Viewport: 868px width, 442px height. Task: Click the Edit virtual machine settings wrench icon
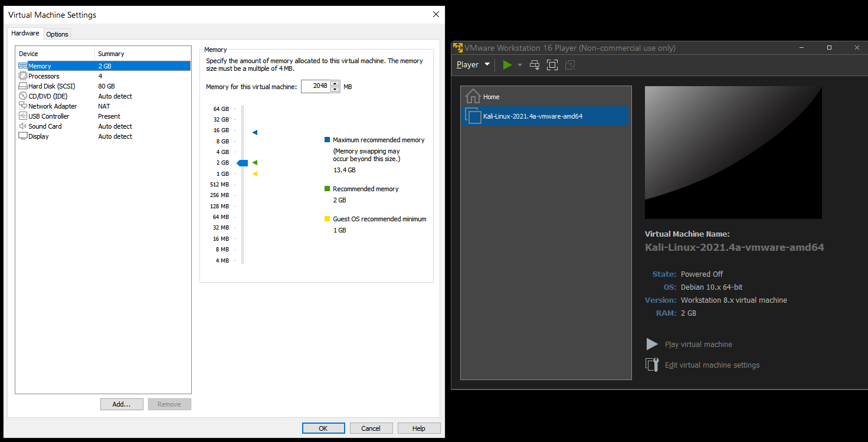652,365
